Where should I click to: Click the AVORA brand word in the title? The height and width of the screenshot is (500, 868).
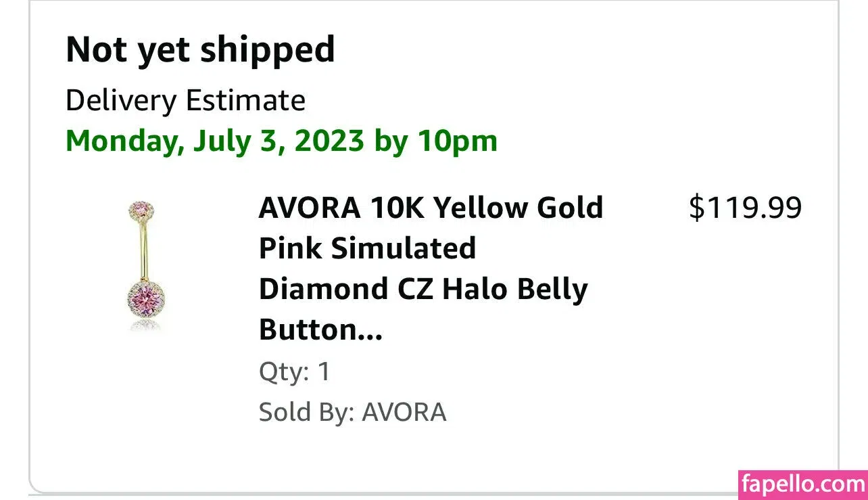[309, 208]
